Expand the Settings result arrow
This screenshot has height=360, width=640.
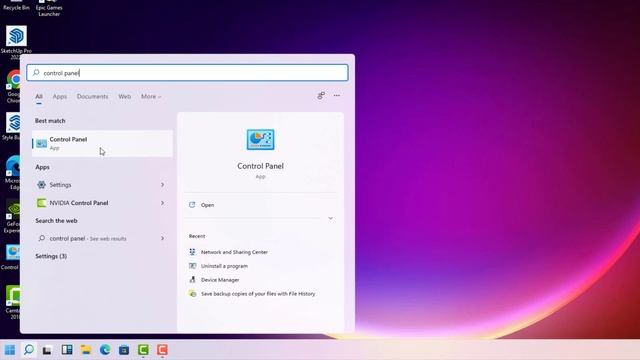162,185
